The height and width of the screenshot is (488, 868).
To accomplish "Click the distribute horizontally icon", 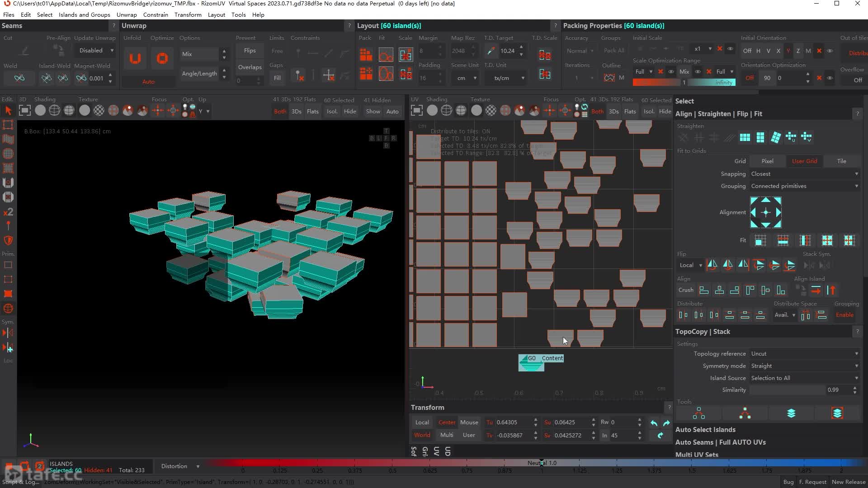I will pyautogui.click(x=683, y=315).
